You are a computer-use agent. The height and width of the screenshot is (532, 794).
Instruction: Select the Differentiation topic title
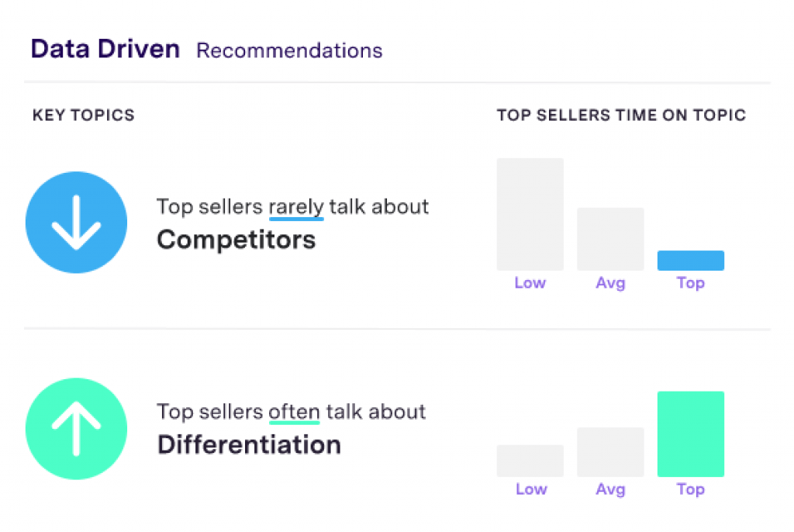249,445
